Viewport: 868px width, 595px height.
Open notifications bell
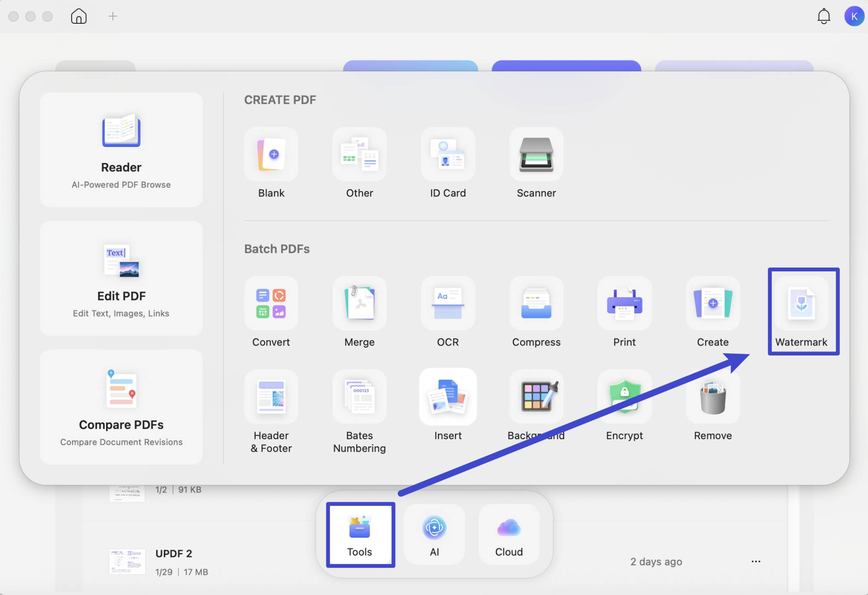(824, 16)
